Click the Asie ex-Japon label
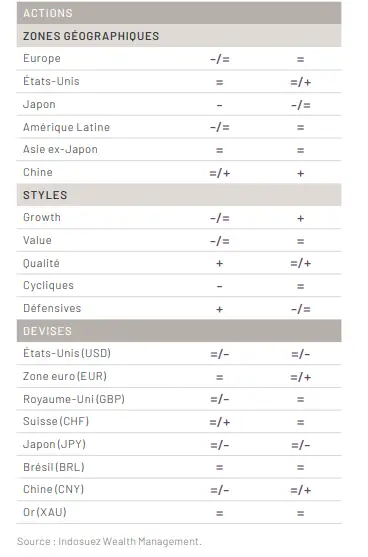The height and width of the screenshot is (557, 368). pyautogui.click(x=60, y=149)
